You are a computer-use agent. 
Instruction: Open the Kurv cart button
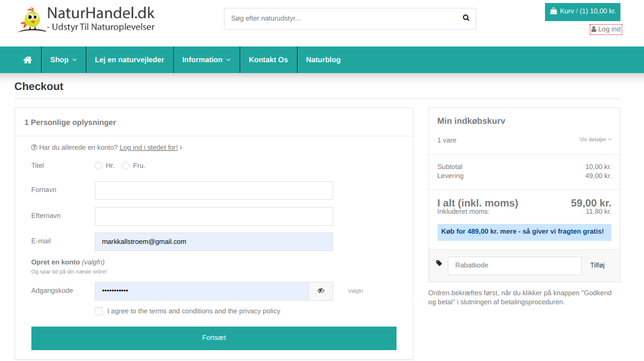[x=582, y=11]
